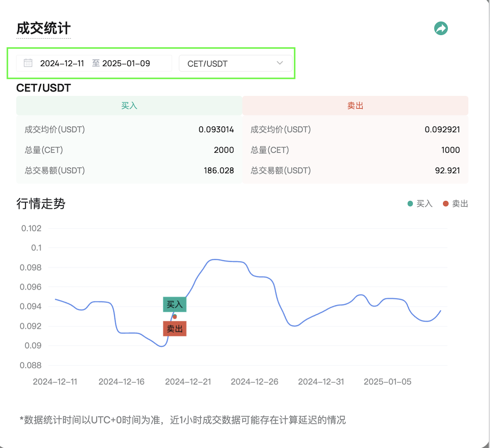The height and width of the screenshot is (448, 490).
Task: Click the 行情走势 chart heading
Action: point(41,203)
